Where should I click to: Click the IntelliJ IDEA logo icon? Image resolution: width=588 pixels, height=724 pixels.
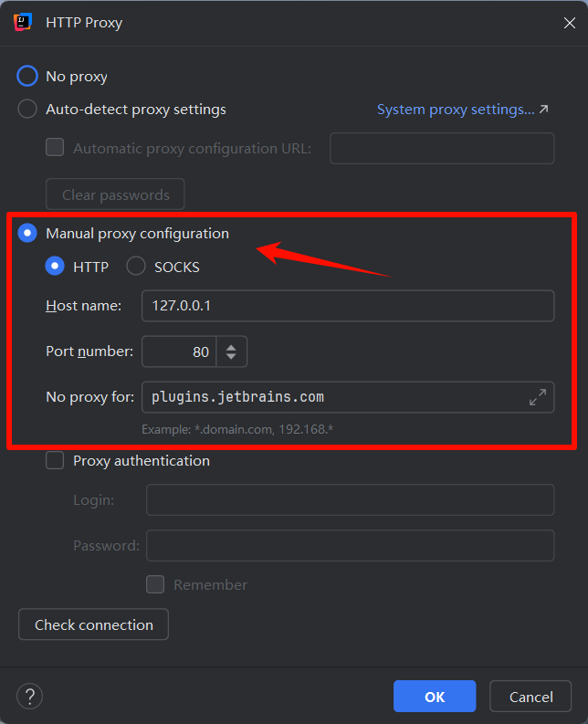22,22
